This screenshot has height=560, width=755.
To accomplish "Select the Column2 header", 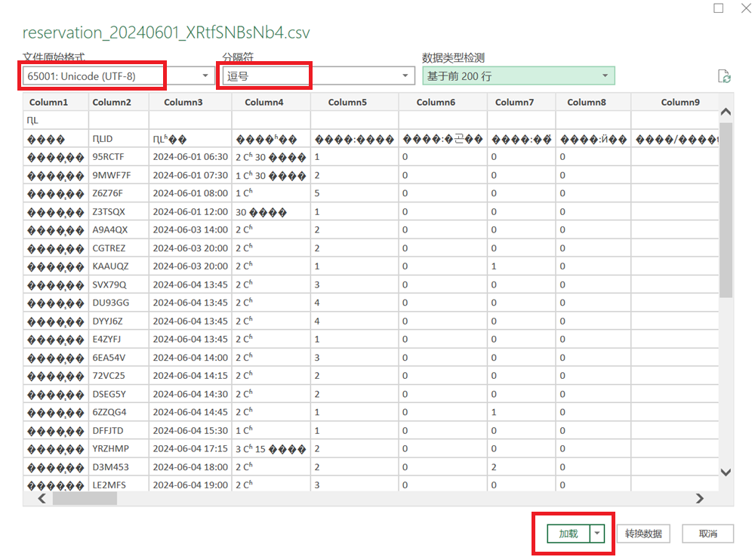I will coord(119,102).
